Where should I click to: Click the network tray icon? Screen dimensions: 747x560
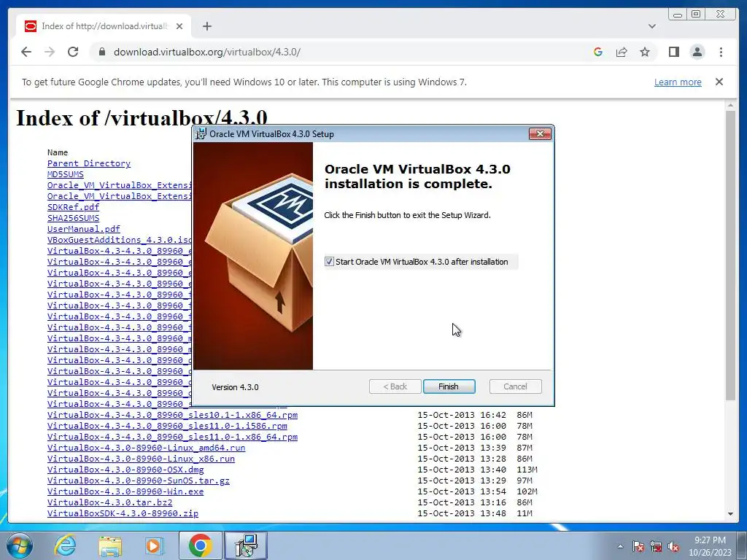(656, 546)
